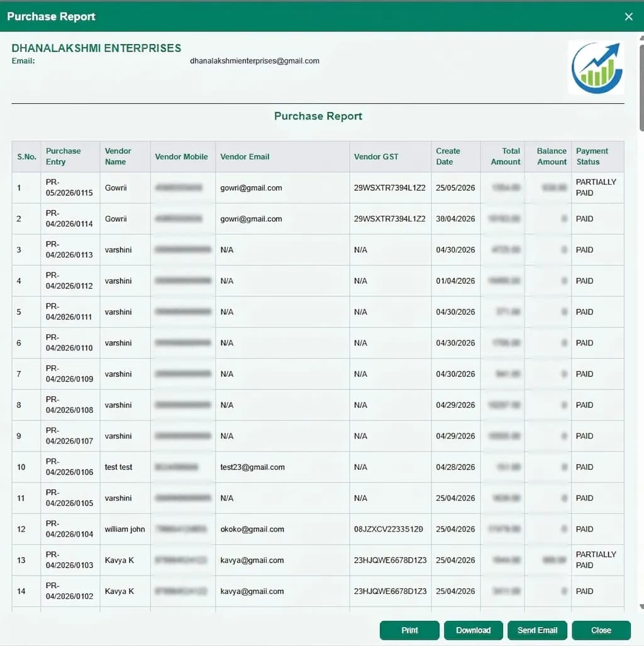644x646 pixels.
Task: Select purchase entry PR-04/2026/0103
Action: 69,560
